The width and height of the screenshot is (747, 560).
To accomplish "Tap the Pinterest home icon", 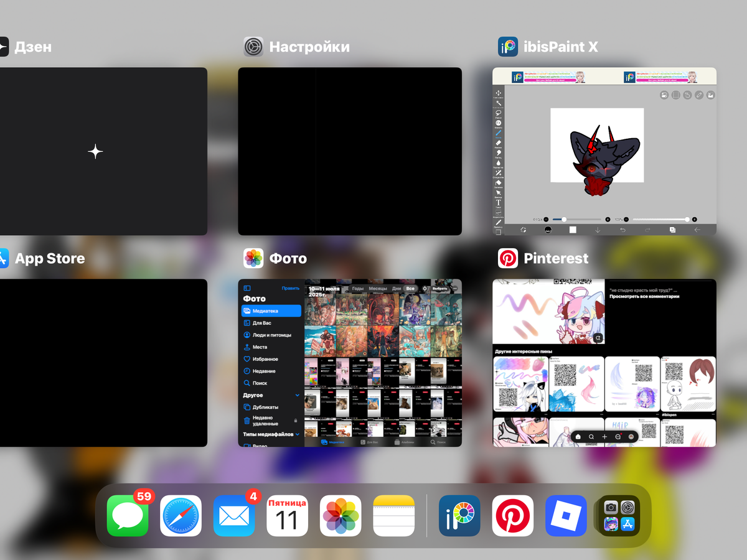I will pos(578,437).
